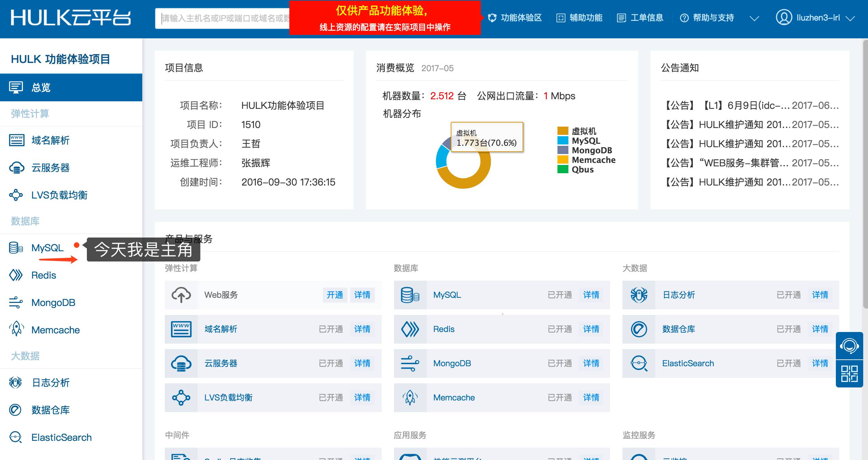Expand the liuzhen3-iri user account dropdown
The height and width of the screenshot is (460, 868).
click(x=850, y=18)
